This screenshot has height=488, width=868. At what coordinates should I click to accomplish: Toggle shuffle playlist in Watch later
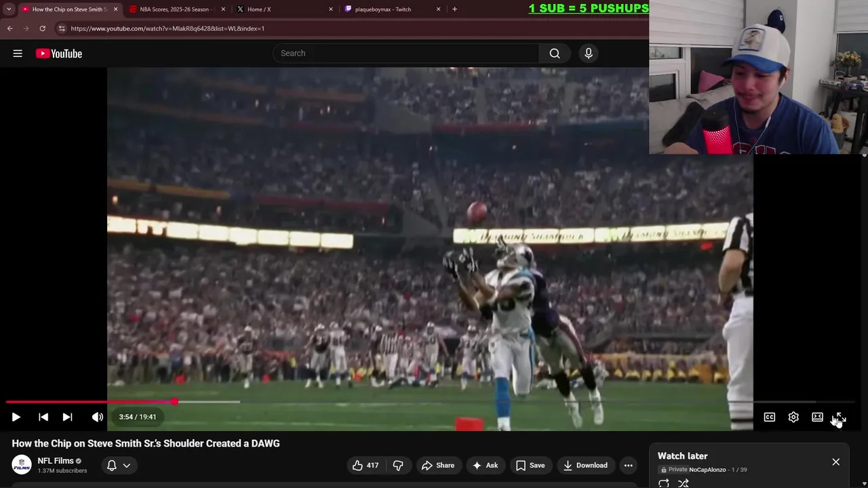tap(684, 483)
